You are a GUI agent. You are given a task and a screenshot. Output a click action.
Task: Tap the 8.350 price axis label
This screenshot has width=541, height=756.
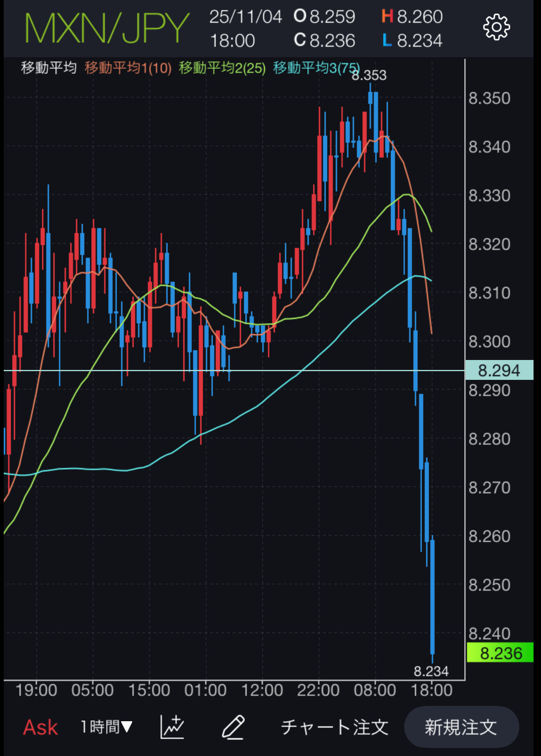click(x=489, y=99)
